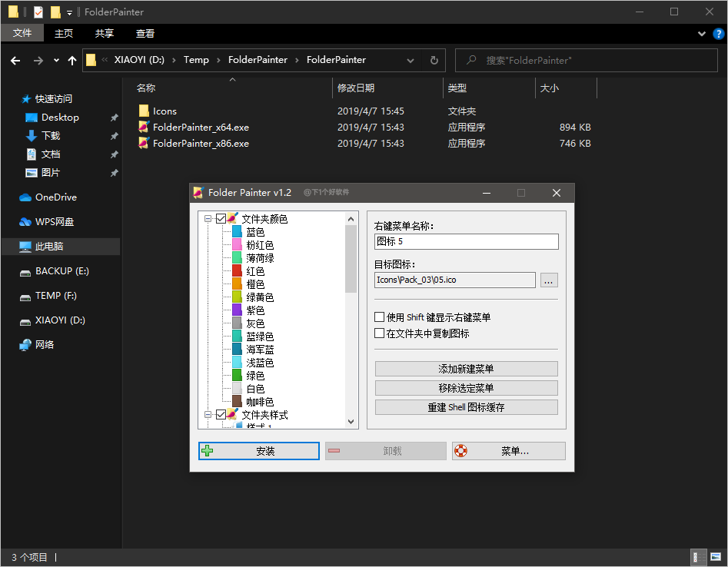The height and width of the screenshot is (567, 728).
Task: Choose the orange 橙色 folder icon
Action: (x=237, y=284)
